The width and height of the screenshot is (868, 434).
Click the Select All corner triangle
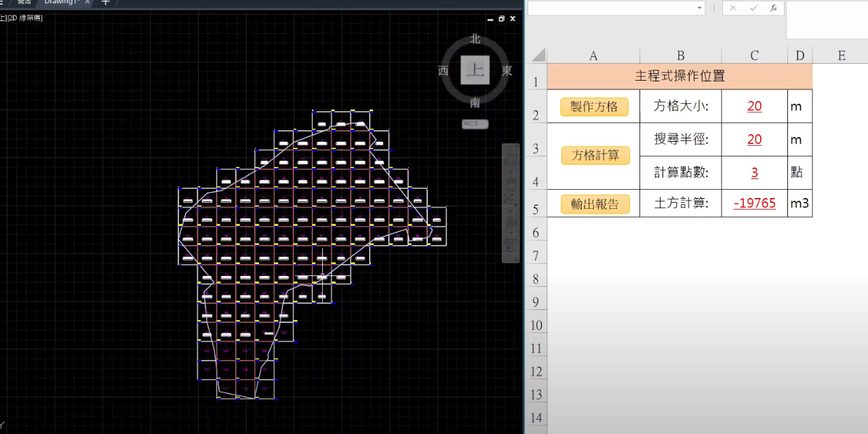538,56
